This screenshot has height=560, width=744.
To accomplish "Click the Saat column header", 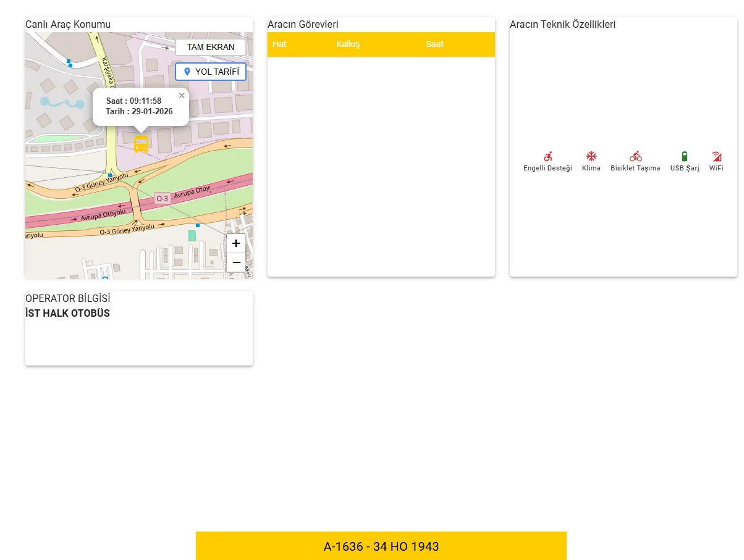I will [x=434, y=44].
